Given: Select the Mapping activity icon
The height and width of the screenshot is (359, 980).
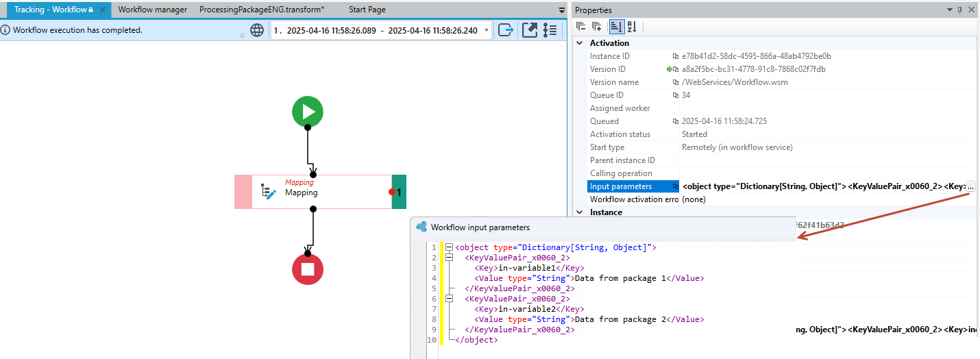Looking at the screenshot, I should coord(269,193).
